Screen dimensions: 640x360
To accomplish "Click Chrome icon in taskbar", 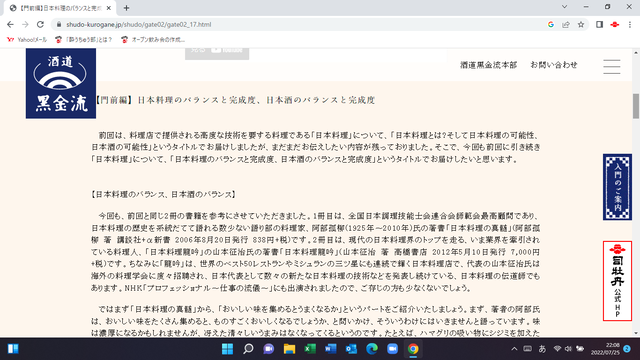I will coord(413,349).
